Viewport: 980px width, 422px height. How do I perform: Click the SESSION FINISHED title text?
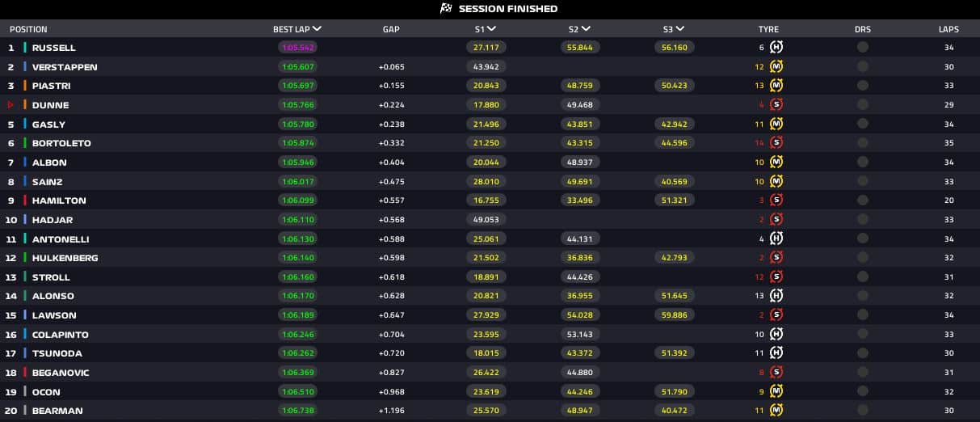508,9
